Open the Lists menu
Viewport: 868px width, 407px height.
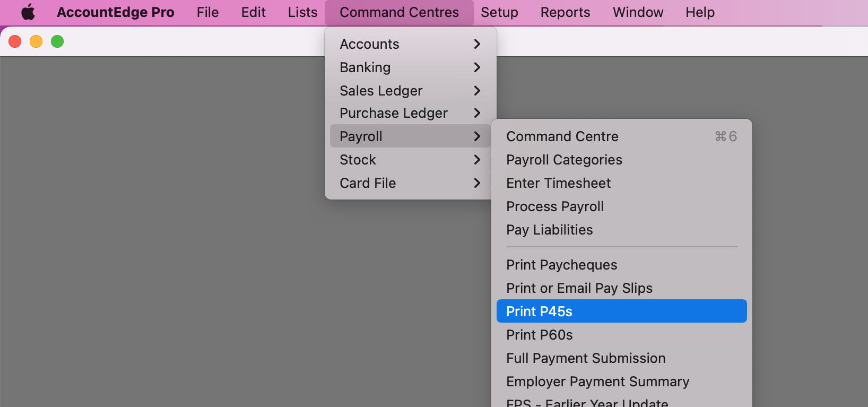click(303, 12)
